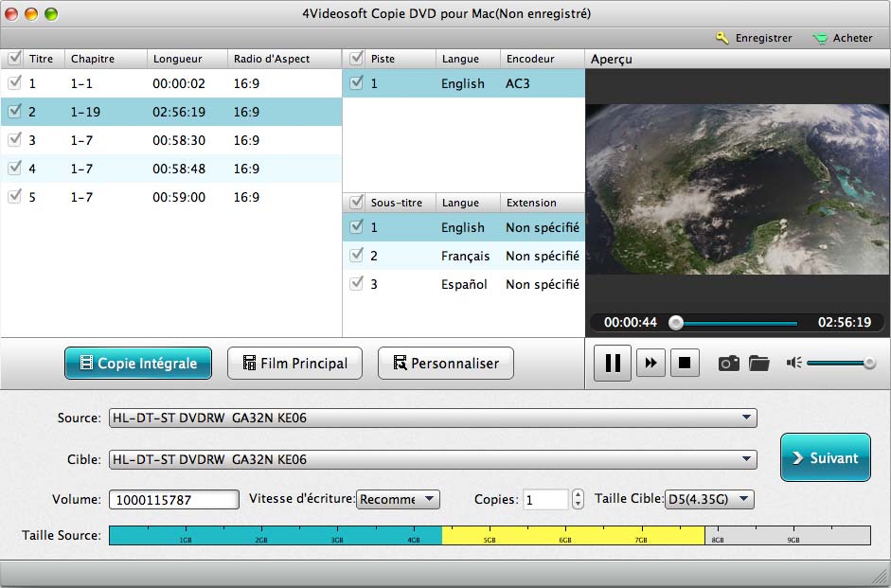The width and height of the screenshot is (891, 588).
Task: Click the Suivant button
Action: (825, 458)
